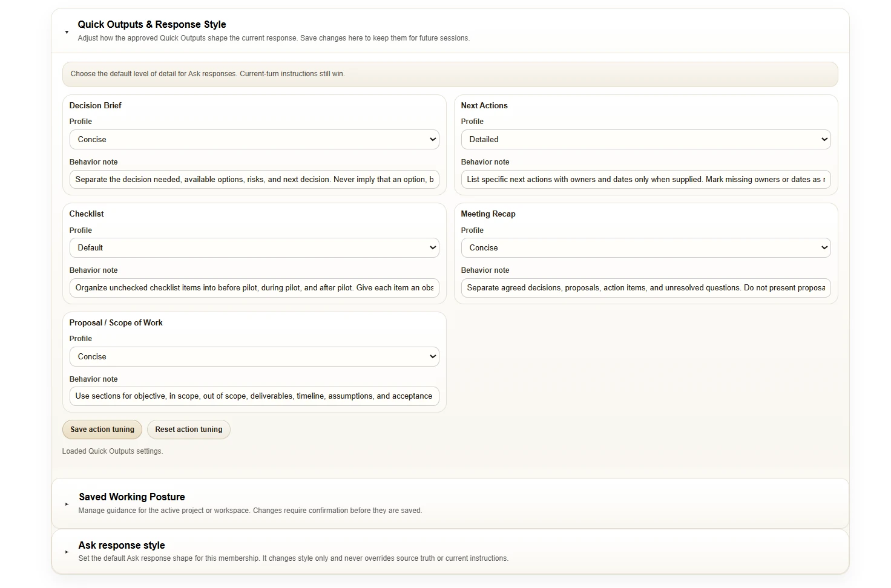Click the Proposal / Scope of Work title
This screenshot has height=588, width=891.
point(116,322)
